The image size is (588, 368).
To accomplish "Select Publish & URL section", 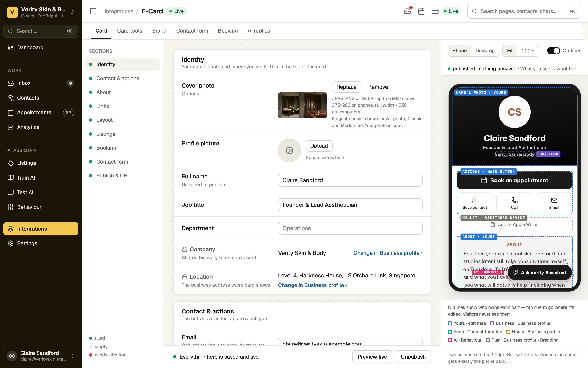I will tap(122, 176).
